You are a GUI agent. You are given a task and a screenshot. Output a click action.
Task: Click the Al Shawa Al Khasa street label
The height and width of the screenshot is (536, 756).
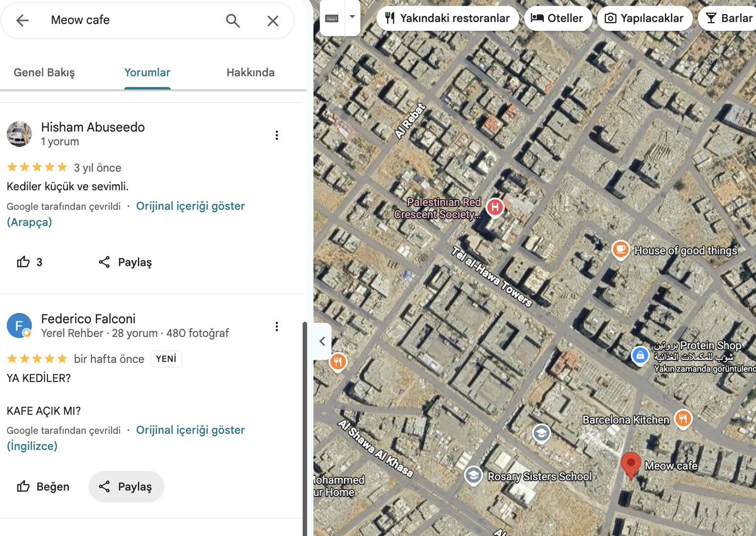[376, 448]
